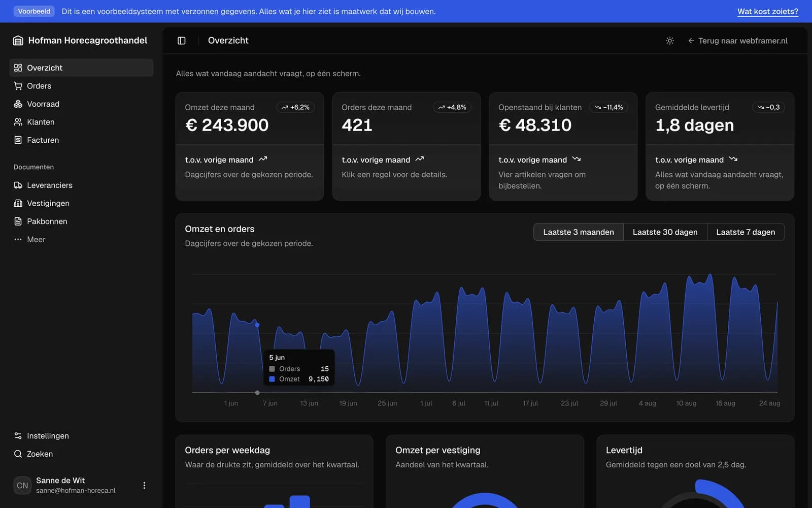Click trend-up arrow in Omzet deze maand card
The width and height of the screenshot is (812, 508).
click(x=263, y=160)
